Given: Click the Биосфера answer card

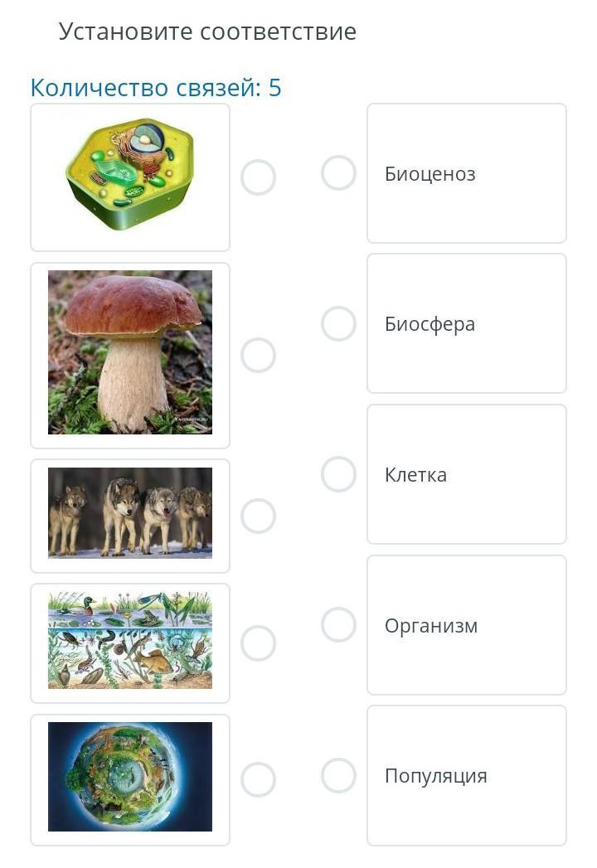Looking at the screenshot, I should click(x=466, y=324).
